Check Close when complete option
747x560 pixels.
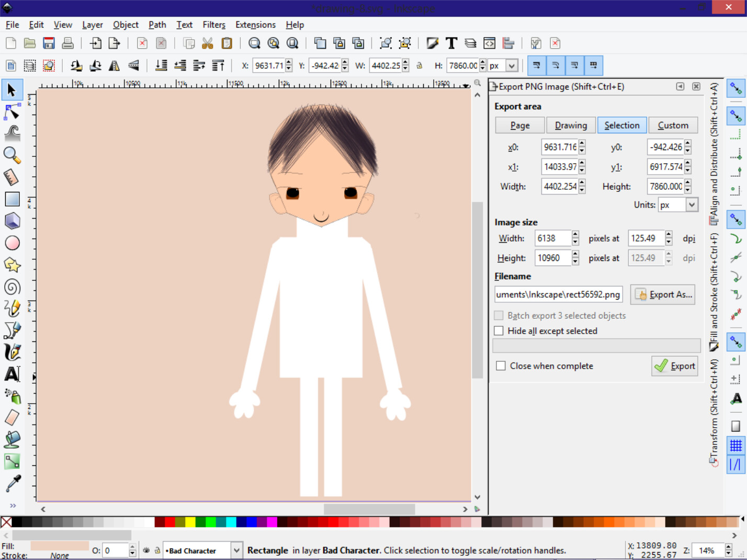(501, 366)
